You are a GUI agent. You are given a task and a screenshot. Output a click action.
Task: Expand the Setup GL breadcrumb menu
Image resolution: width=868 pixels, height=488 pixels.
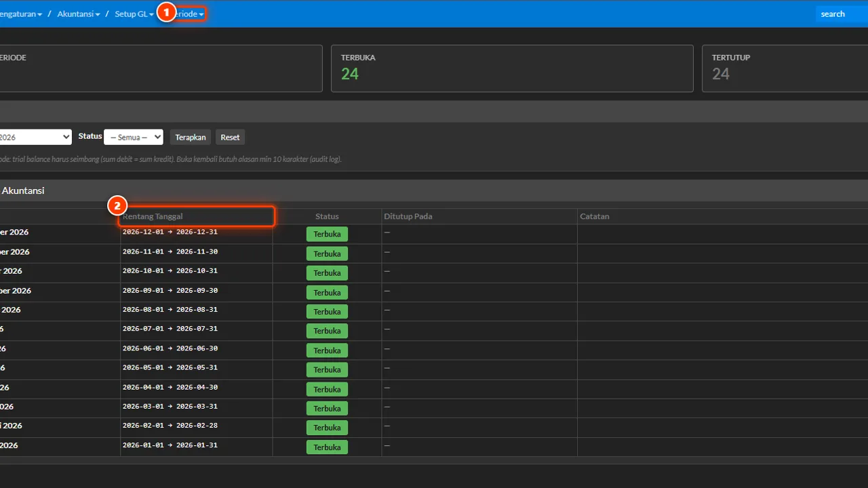tap(134, 14)
